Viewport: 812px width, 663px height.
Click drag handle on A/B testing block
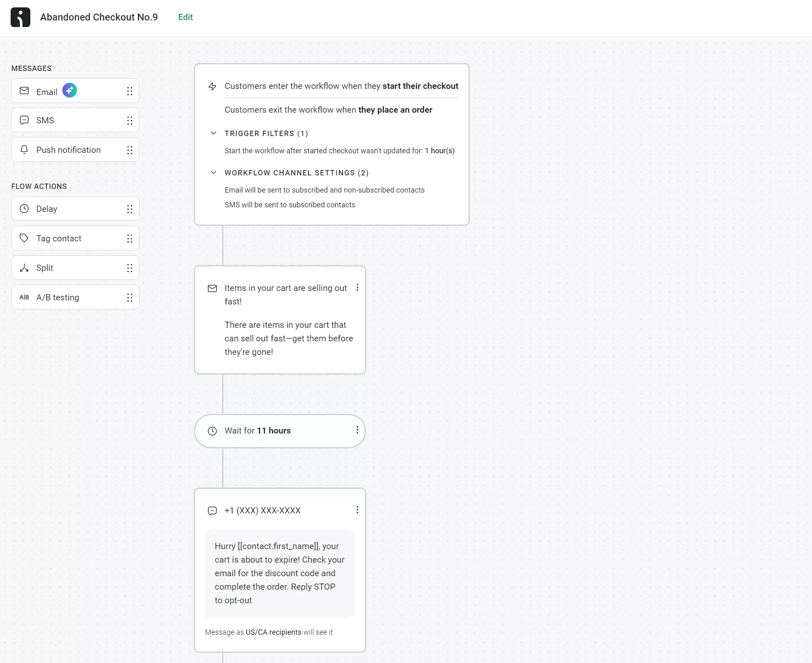(x=130, y=297)
